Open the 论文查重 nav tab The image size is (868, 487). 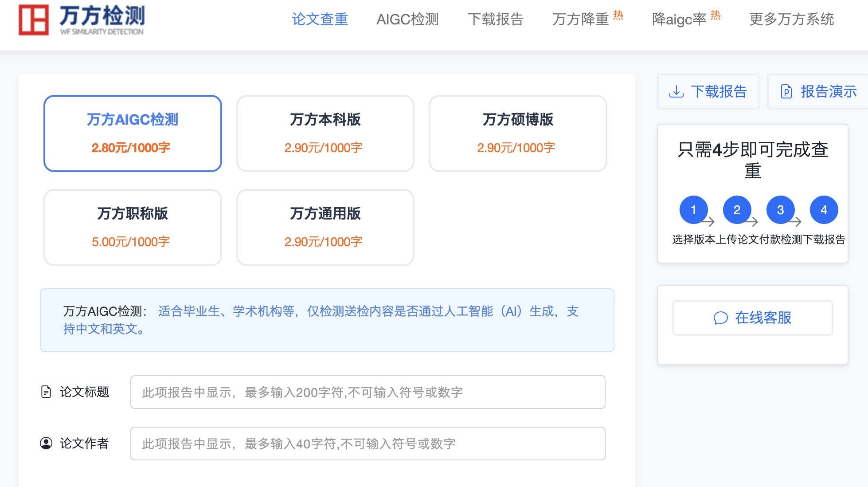click(320, 20)
